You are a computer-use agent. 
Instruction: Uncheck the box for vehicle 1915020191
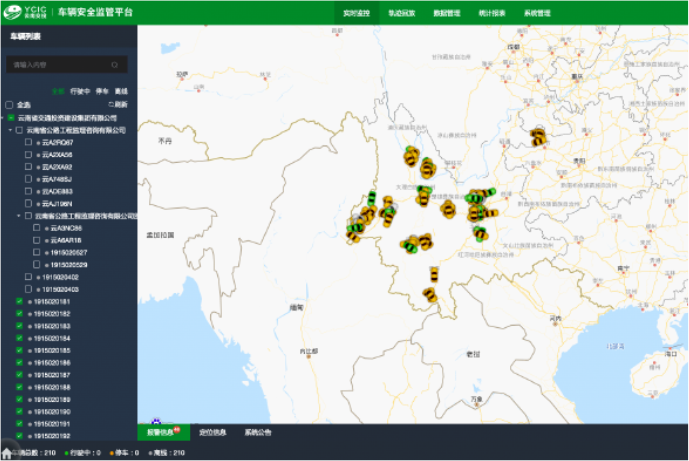[x=19, y=423]
